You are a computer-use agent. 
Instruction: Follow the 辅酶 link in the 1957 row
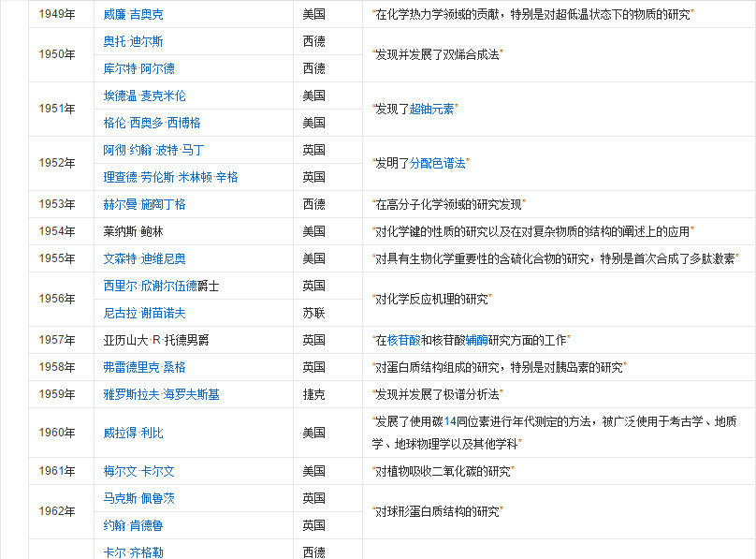tap(477, 341)
